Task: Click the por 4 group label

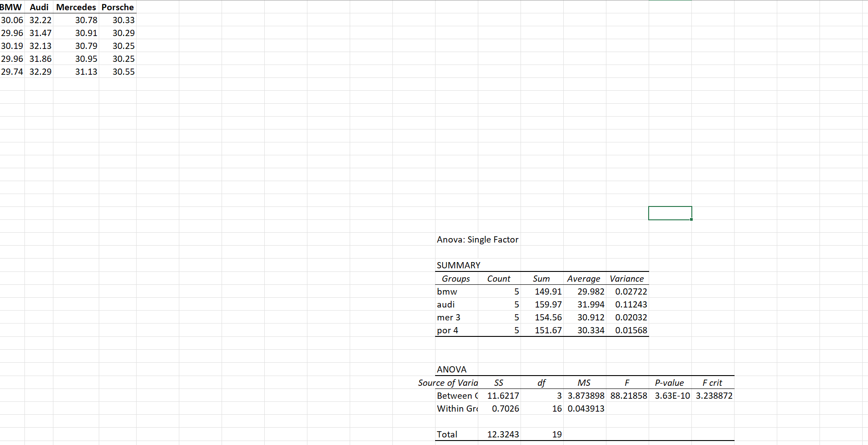Action: click(456, 330)
